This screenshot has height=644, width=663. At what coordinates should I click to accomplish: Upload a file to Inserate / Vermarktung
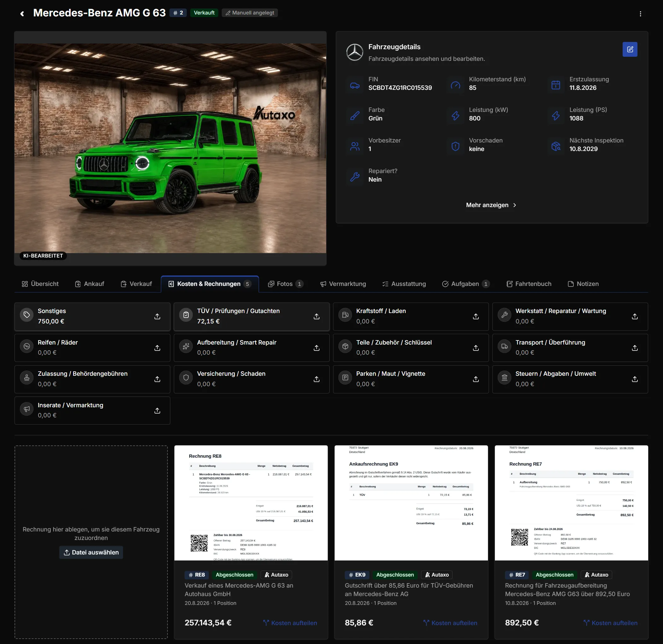tap(157, 411)
